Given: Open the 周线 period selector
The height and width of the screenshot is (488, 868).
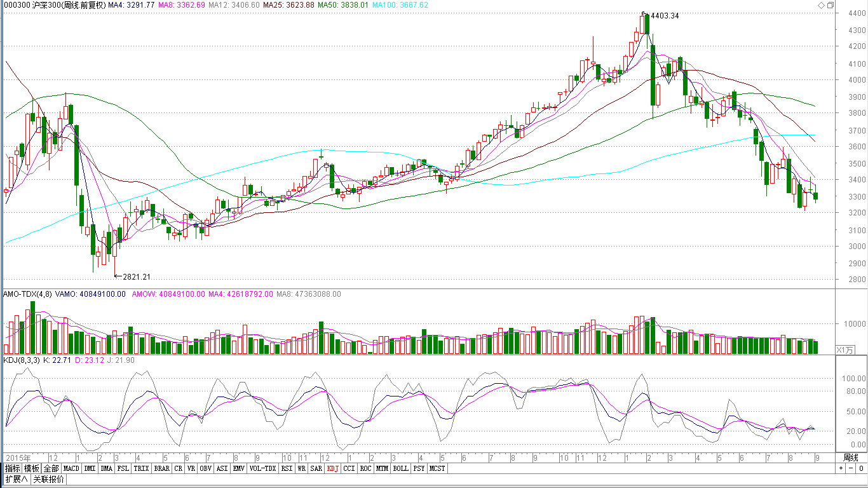Looking at the screenshot, I should pyautogui.click(x=850, y=457).
